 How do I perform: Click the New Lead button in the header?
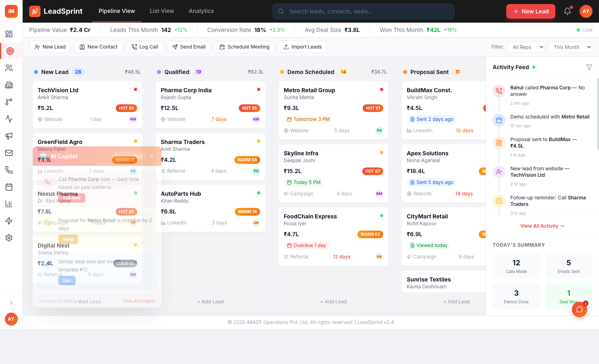coord(531,11)
